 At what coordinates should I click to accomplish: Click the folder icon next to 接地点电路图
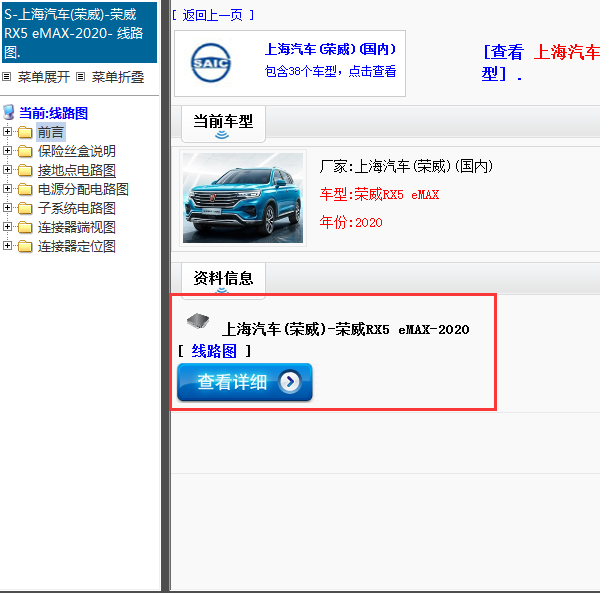(25, 170)
